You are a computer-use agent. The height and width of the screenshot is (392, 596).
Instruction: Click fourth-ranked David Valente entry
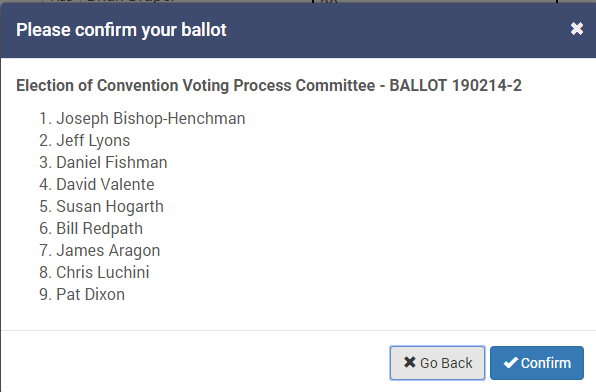click(x=105, y=184)
